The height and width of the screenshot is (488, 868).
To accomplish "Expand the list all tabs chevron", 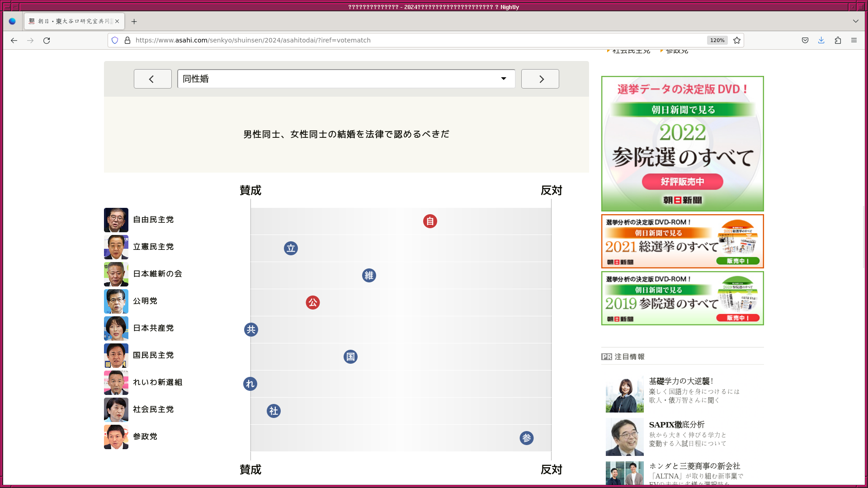I will [856, 21].
